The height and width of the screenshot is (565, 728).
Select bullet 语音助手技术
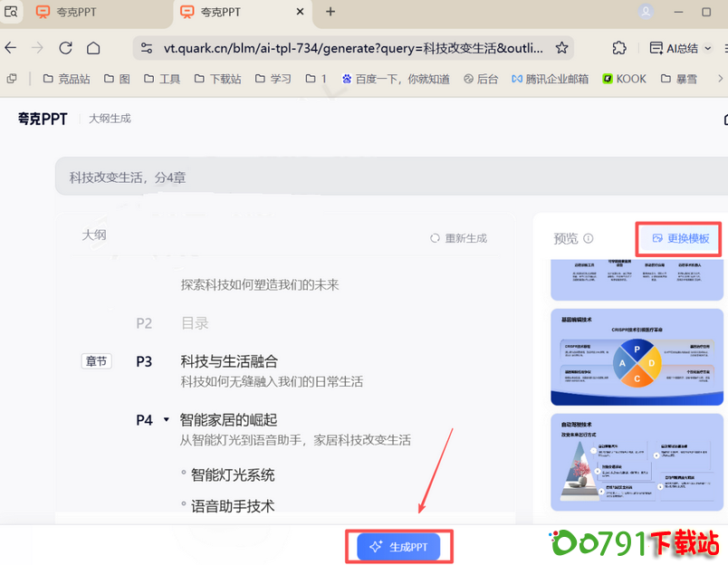point(233,505)
